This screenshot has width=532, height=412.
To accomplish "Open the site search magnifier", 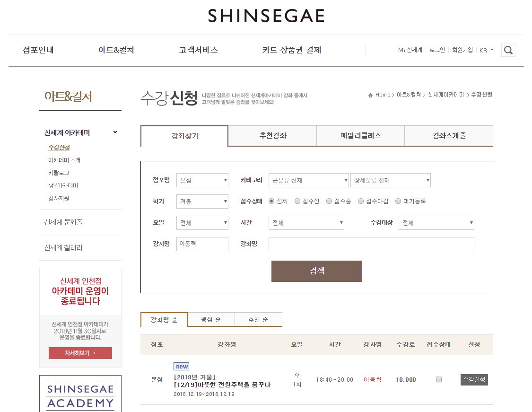I will click(x=508, y=50).
